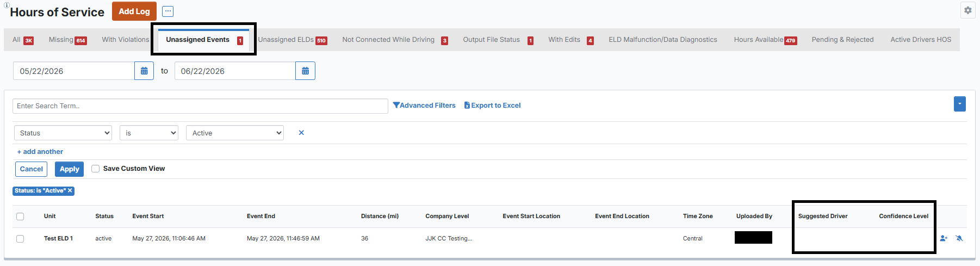Click the ellipsis icon beside Add Log
This screenshot has width=980, height=266.
coord(168,11)
